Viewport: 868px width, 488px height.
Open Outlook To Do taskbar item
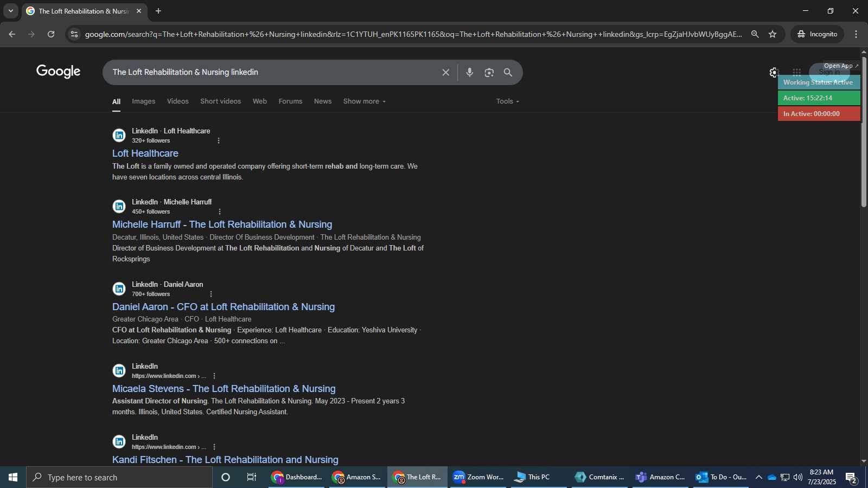721,477
